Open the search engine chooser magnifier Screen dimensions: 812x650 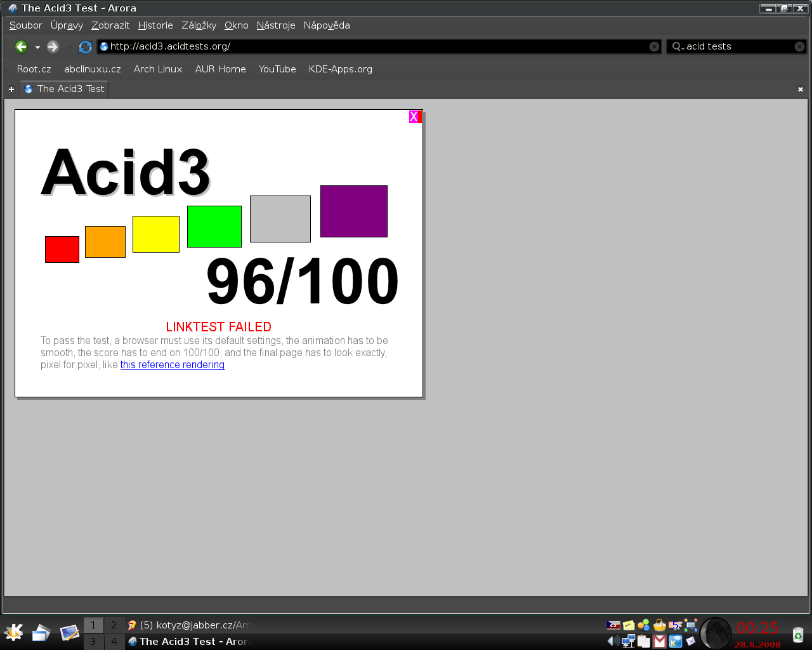[x=678, y=46]
